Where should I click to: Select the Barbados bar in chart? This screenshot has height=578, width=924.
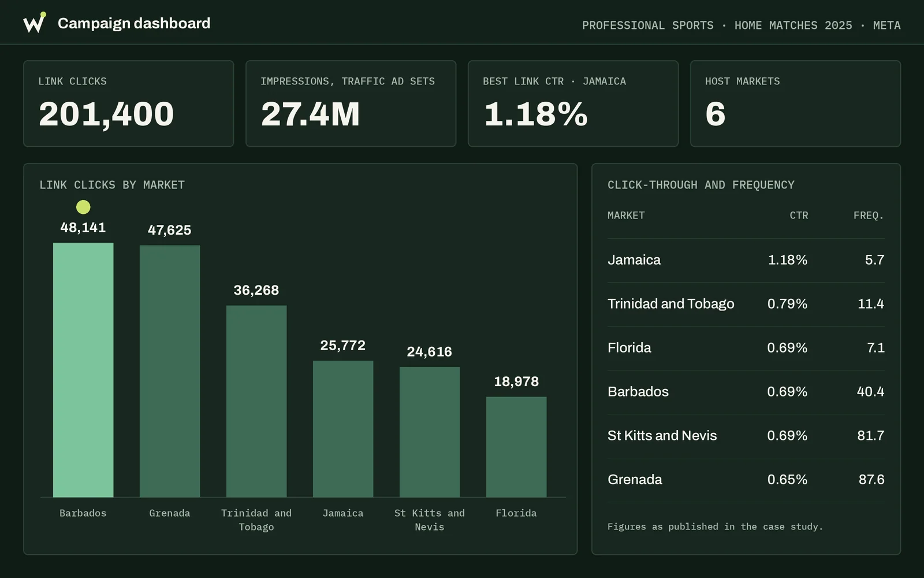[83, 370]
